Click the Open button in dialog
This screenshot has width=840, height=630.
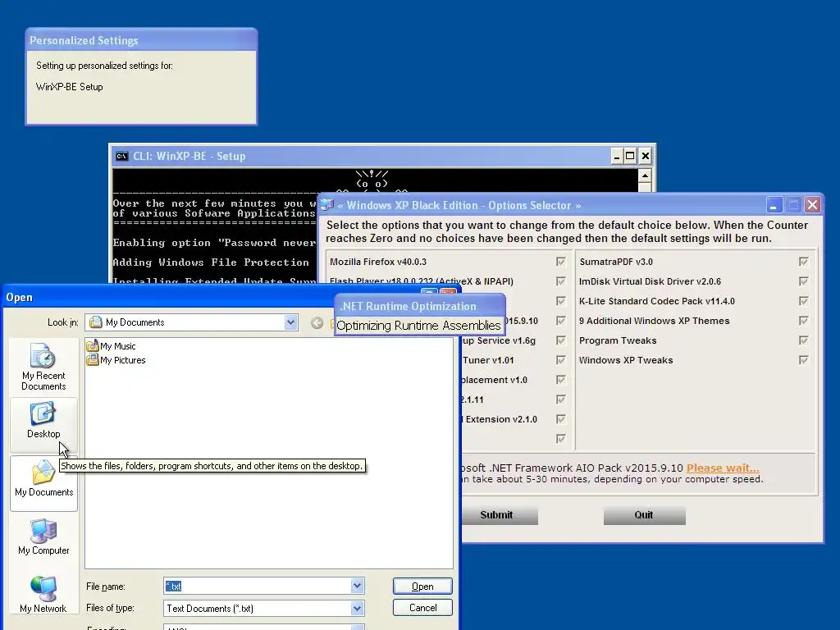pyautogui.click(x=422, y=586)
